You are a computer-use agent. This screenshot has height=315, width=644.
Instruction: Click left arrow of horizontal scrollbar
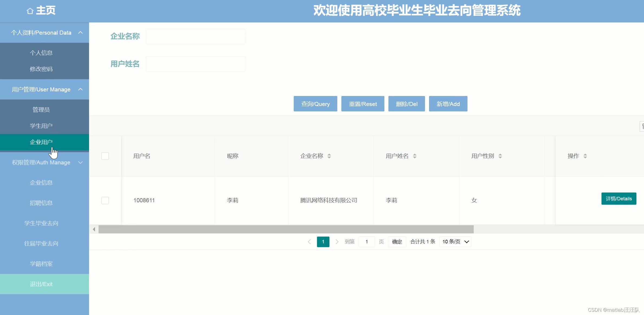click(94, 229)
